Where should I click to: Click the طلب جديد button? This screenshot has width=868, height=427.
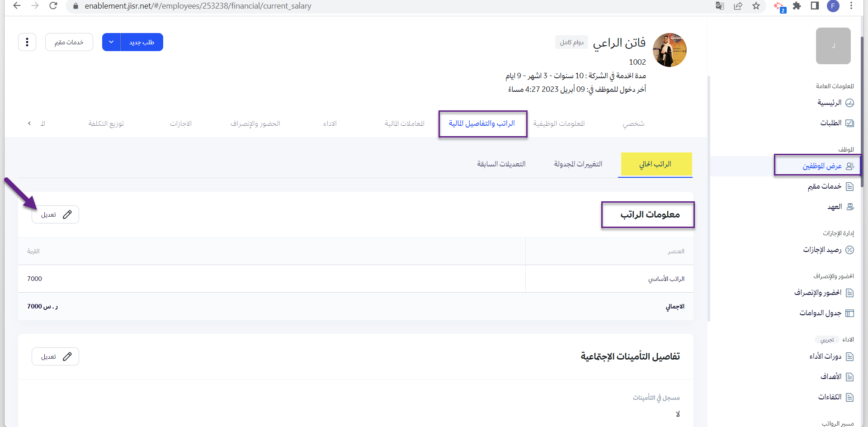142,42
